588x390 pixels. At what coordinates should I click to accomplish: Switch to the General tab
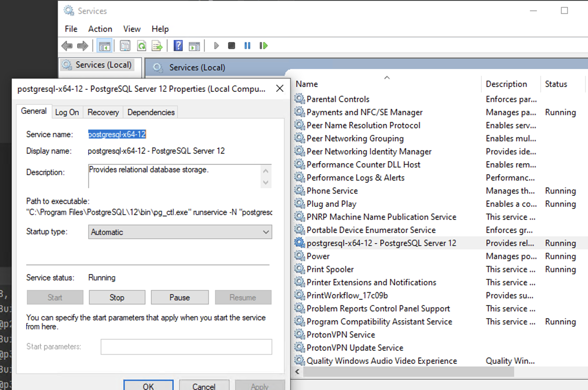click(x=34, y=111)
